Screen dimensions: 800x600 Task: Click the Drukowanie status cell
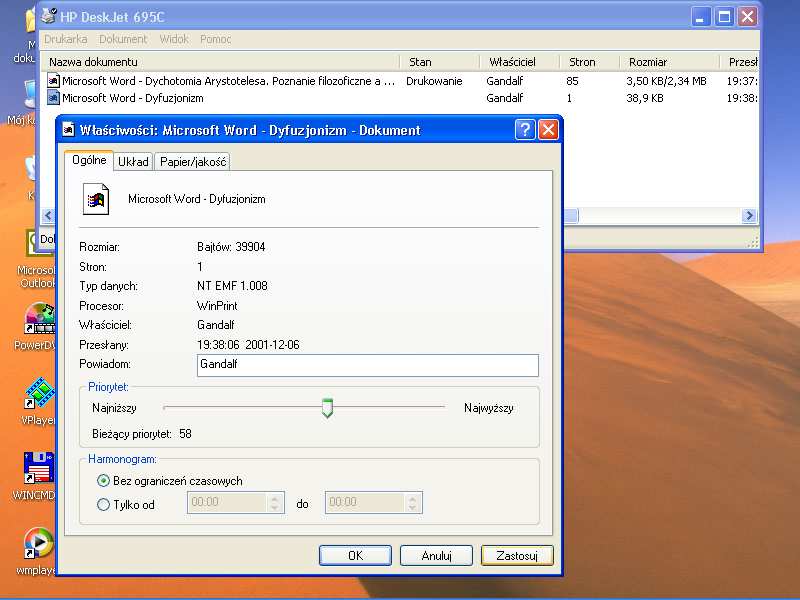coord(434,81)
